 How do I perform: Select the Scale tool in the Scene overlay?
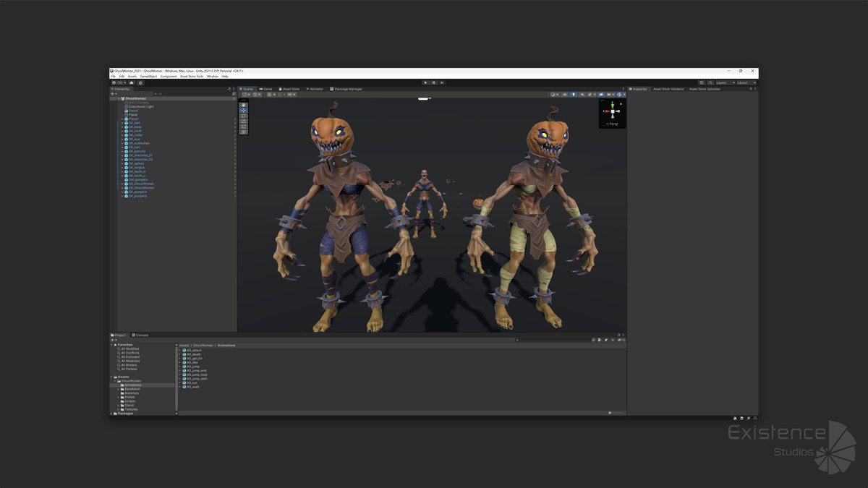coord(243,121)
